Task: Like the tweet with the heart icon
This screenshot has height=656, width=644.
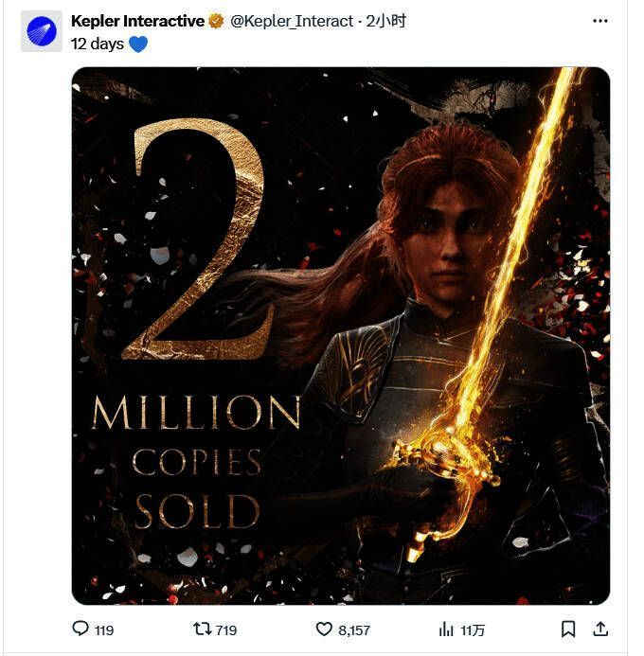Action: click(x=324, y=629)
